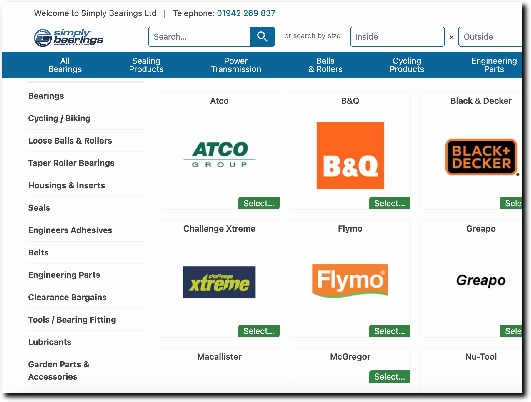
Task: Open Engineers Adhesives category
Action: (70, 230)
